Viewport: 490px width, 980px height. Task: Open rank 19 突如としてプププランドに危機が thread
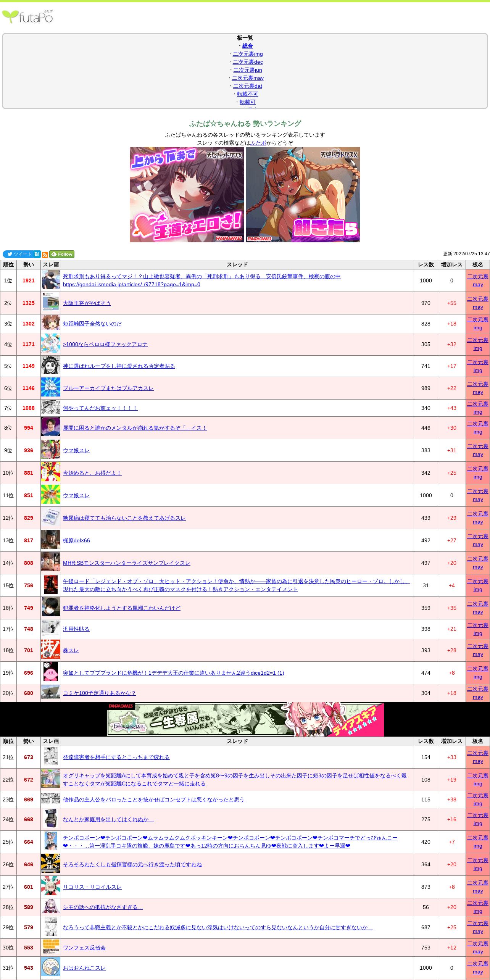pyautogui.click(x=173, y=673)
